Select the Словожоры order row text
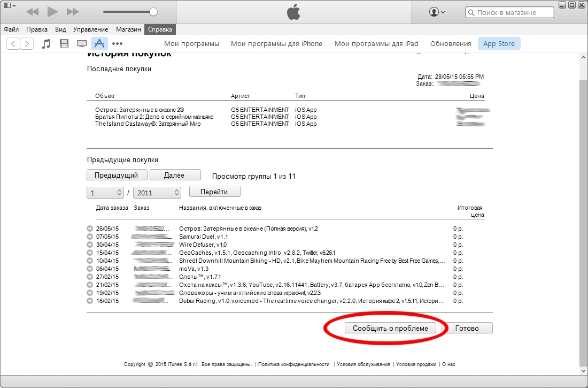 point(250,293)
